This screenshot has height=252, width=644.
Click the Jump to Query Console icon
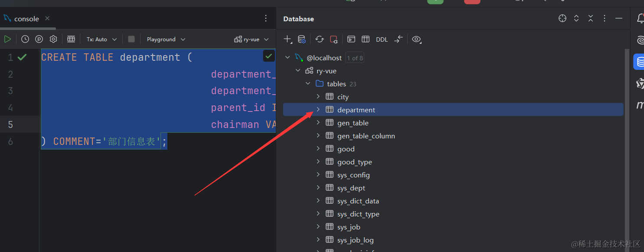(351, 39)
